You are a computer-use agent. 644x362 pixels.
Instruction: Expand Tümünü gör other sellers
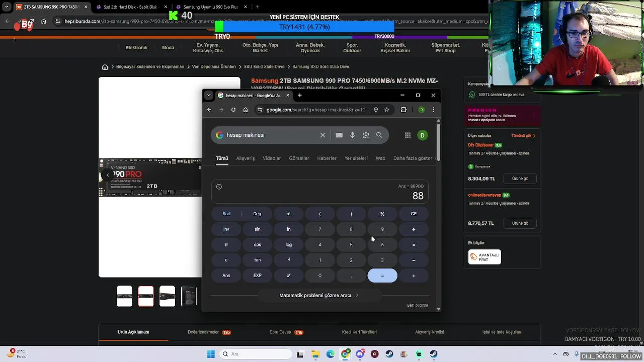pyautogui.click(x=523, y=135)
